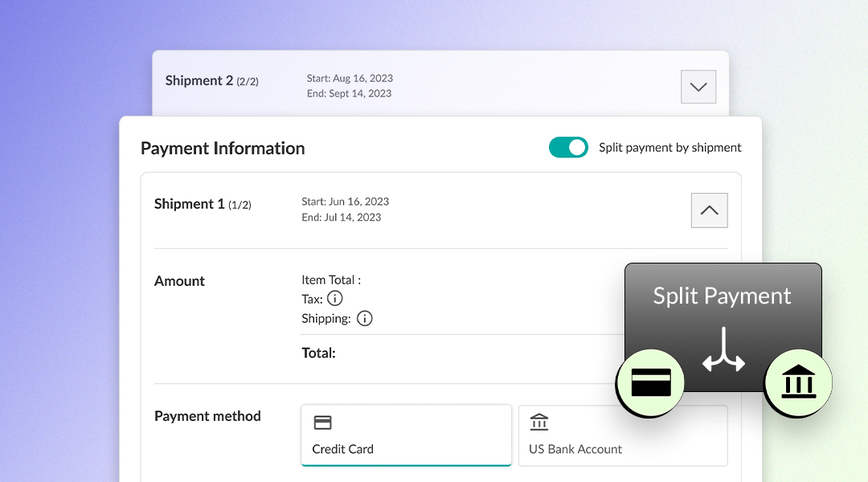Click the Tax info icon
This screenshot has height=482, width=868.
click(x=335, y=298)
